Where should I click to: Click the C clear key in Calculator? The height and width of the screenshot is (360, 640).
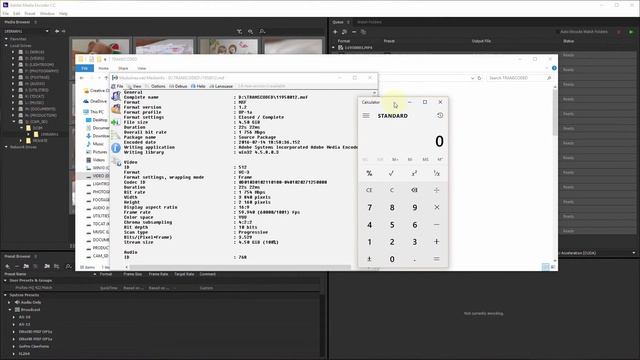[391, 190]
